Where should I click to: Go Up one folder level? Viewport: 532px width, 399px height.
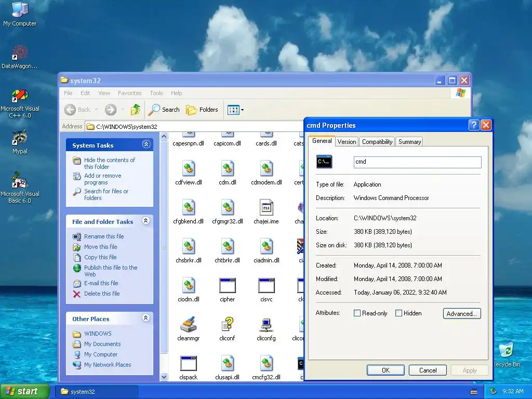136,110
